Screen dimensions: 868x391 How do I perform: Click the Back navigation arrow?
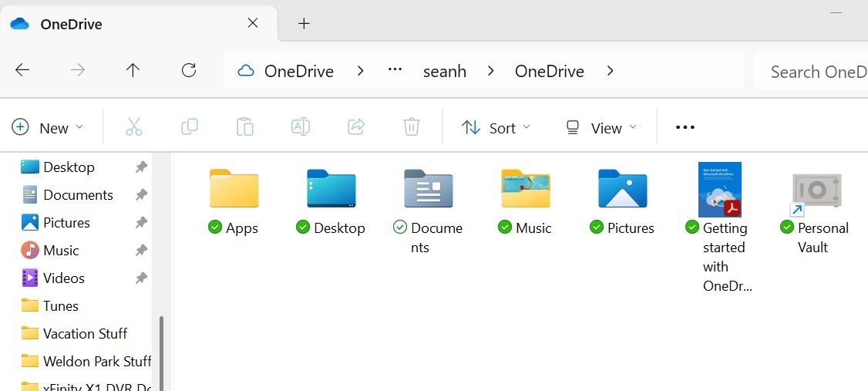tap(22, 70)
